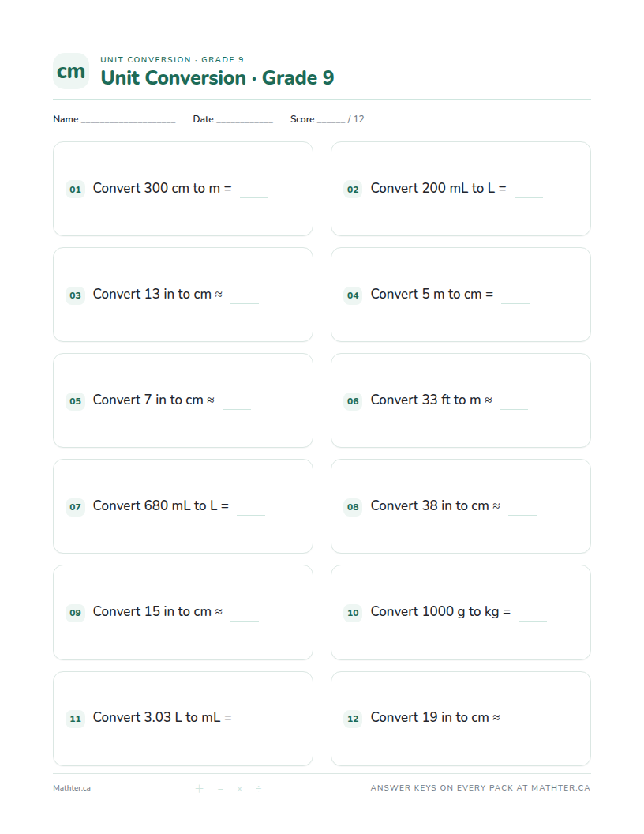Click the text 'Convert 33 ft to m ≈'
Screen dimensions: 644x834
432,400
